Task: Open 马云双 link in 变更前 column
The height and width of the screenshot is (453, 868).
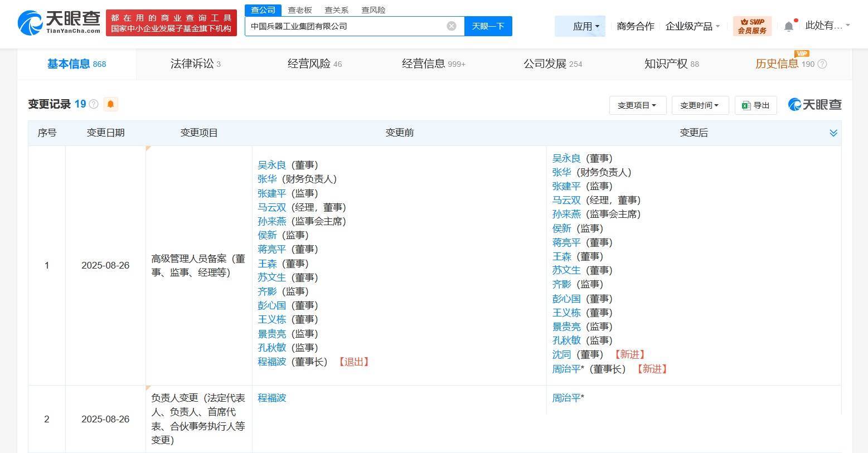Action: pos(271,207)
